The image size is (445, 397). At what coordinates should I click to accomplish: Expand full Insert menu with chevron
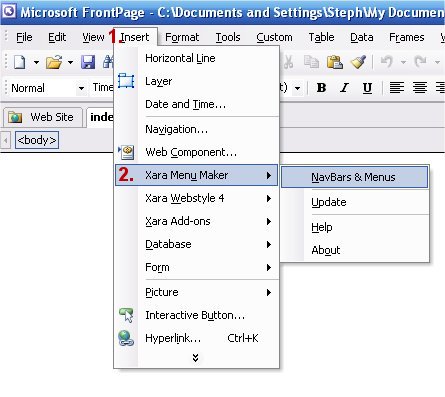click(x=196, y=358)
